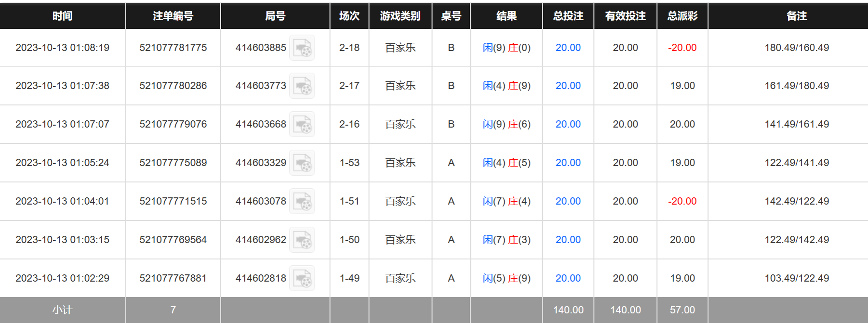
Task: Click remark value 161.49/180.49
Action: pyautogui.click(x=797, y=86)
